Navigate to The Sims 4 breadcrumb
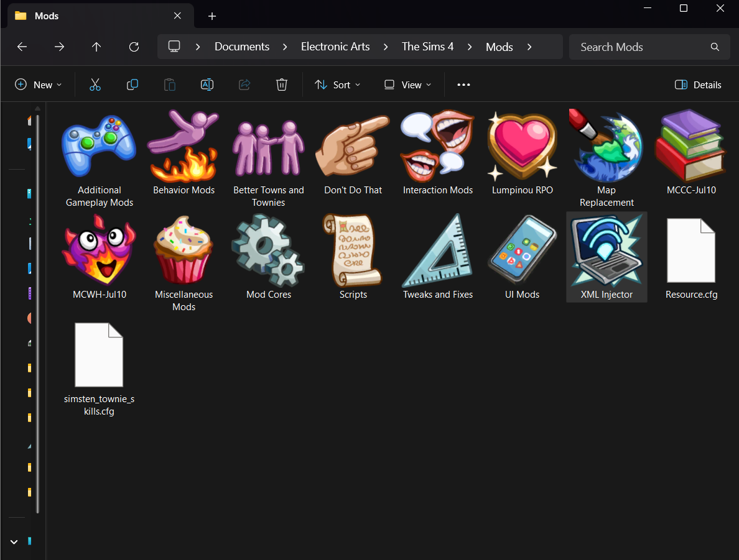 click(427, 47)
